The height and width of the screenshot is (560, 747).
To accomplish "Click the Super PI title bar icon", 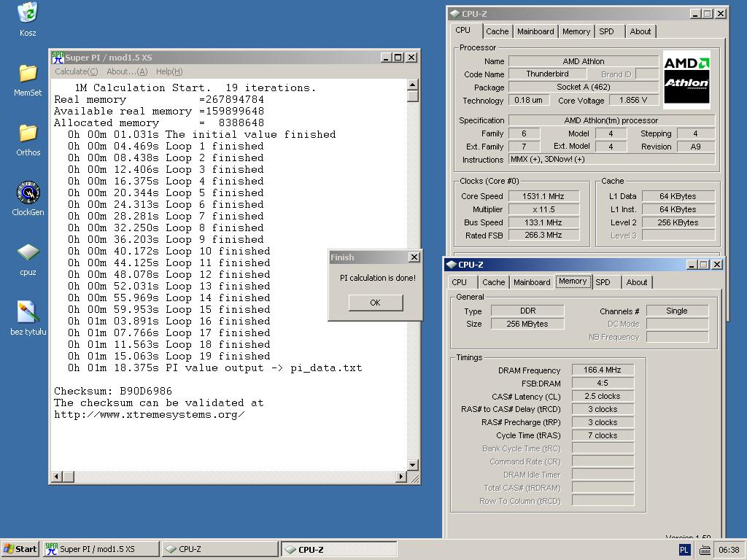I will [58, 58].
